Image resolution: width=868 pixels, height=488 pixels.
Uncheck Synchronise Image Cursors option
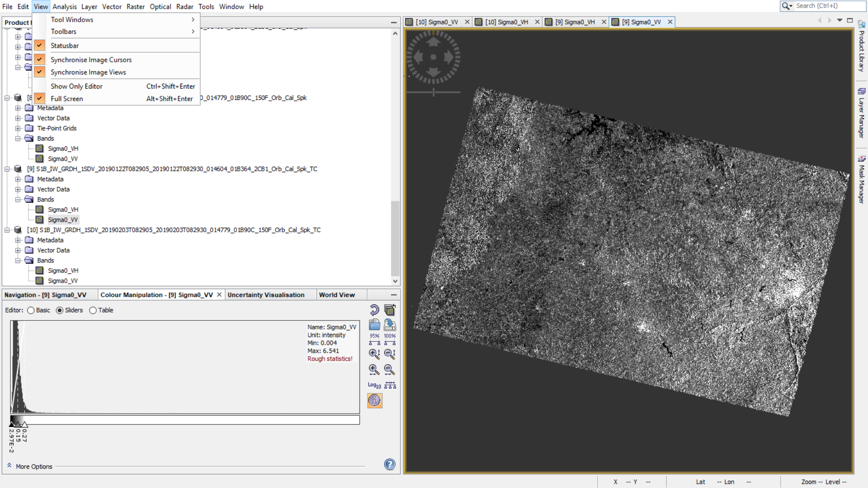[x=91, y=60]
